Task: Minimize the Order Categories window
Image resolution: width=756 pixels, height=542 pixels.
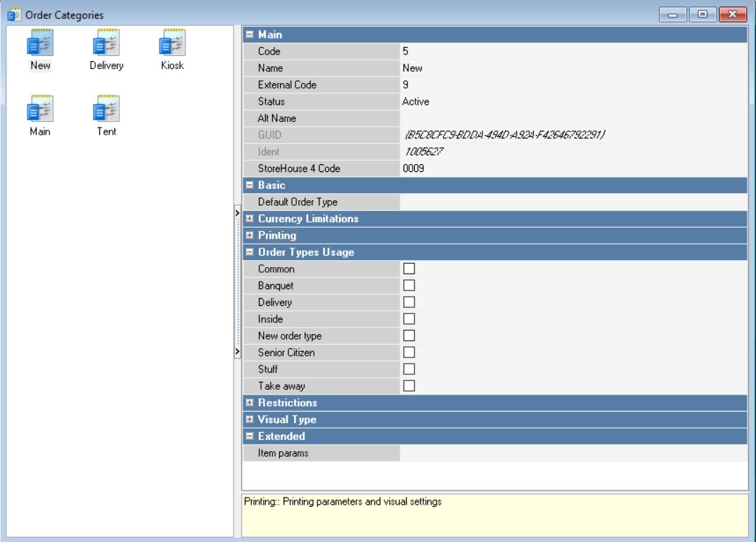Action: coord(673,15)
